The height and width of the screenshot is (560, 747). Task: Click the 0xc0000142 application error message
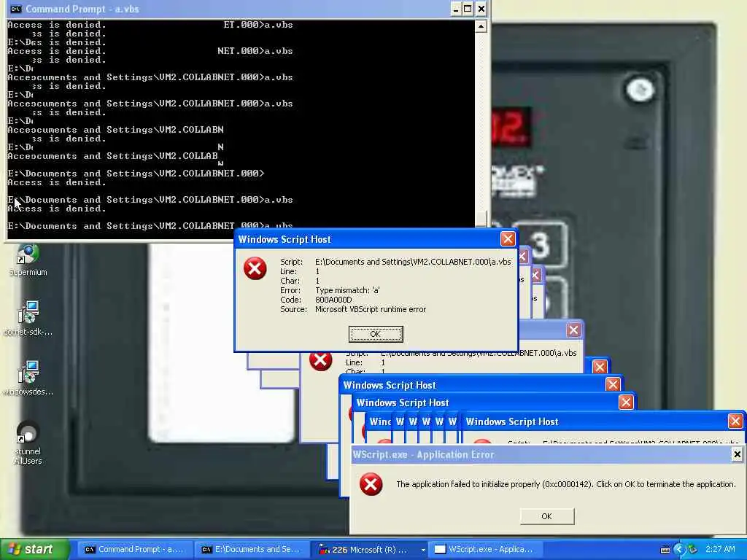pos(566,484)
